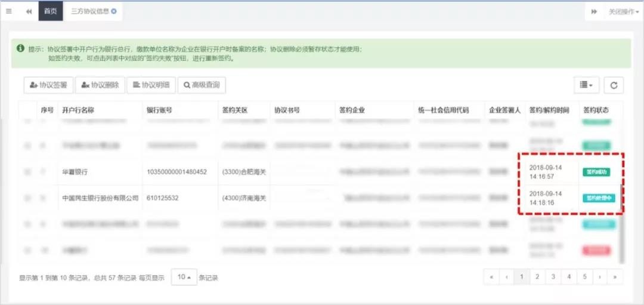This screenshot has height=305, width=644.
Task: Go to first page with « button
Action: pos(491,277)
